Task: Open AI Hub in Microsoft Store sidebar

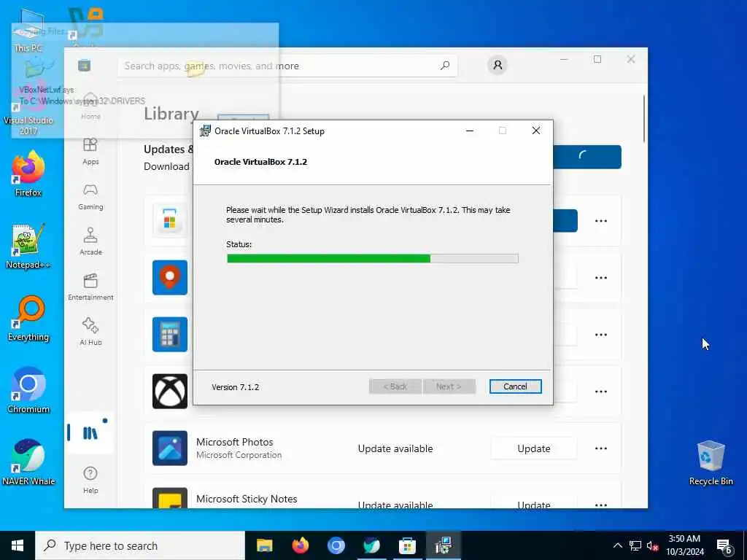Action: (x=90, y=332)
